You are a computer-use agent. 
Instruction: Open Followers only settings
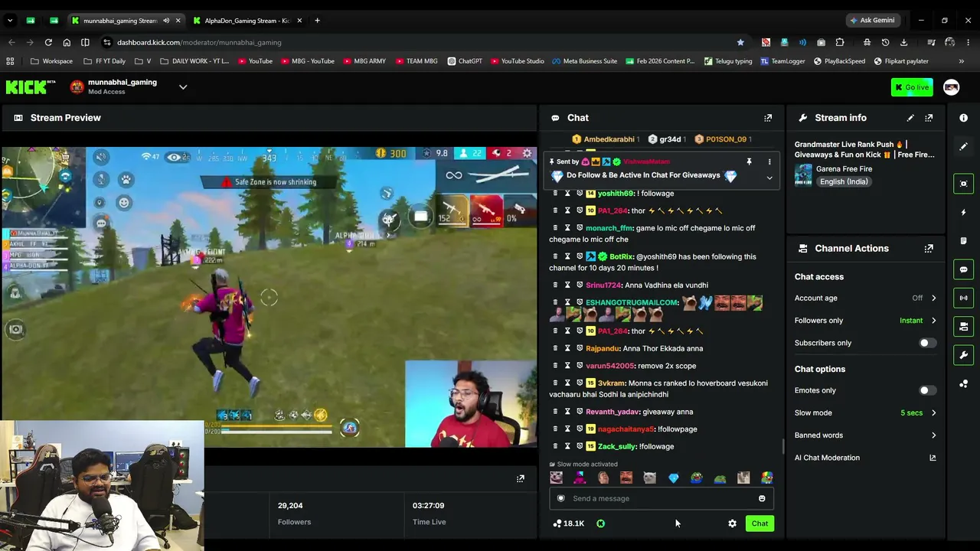pyautogui.click(x=865, y=321)
